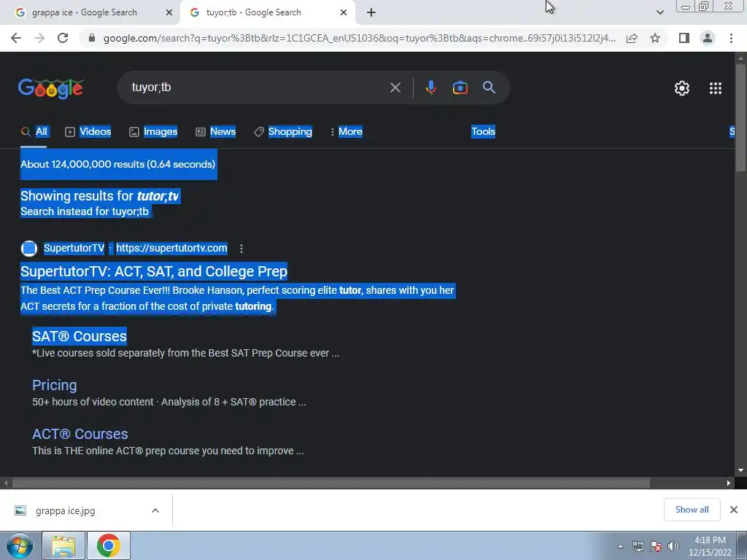Open the SAT® Courses sitelink

(x=80, y=336)
